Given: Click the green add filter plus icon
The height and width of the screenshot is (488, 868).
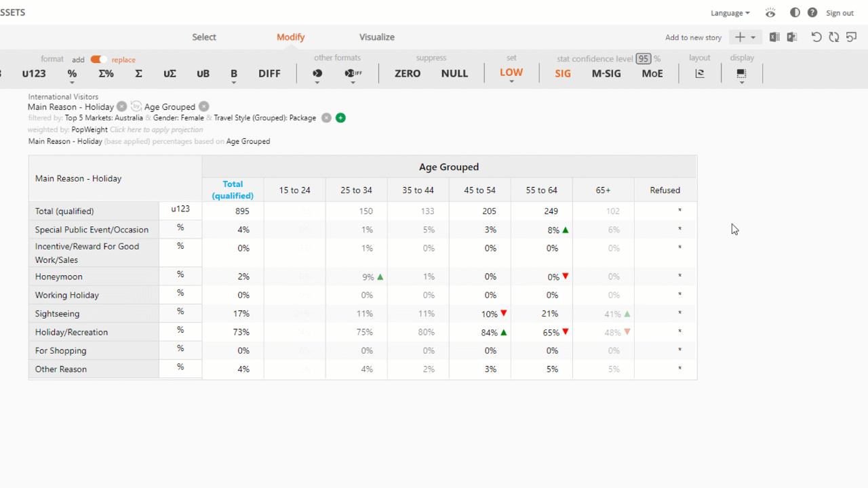Looking at the screenshot, I should [340, 118].
